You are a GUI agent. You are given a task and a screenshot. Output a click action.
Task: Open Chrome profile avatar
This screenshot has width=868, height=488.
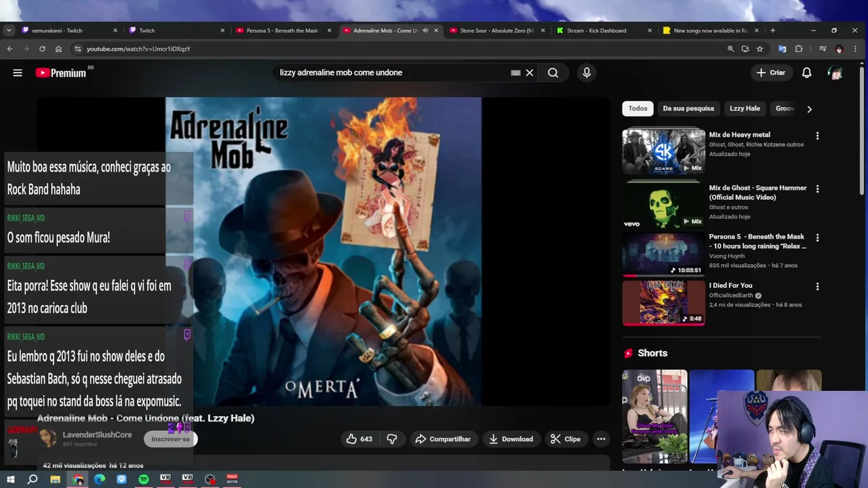(x=839, y=49)
